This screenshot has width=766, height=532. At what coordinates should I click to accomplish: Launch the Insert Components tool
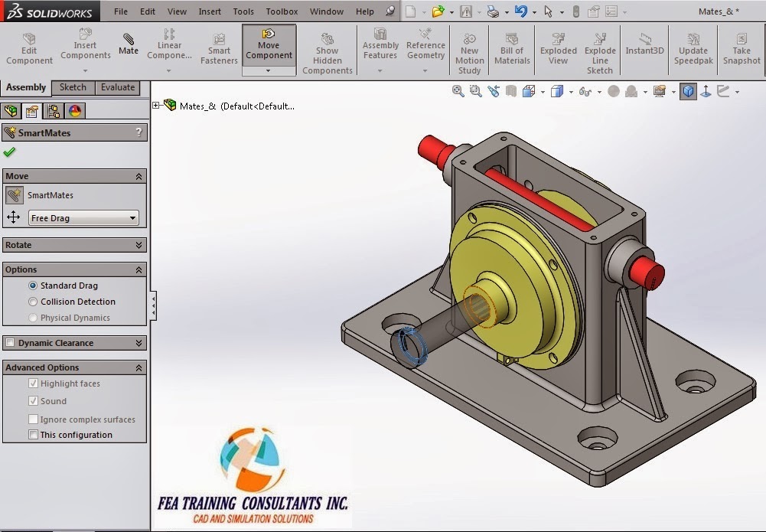[x=86, y=44]
